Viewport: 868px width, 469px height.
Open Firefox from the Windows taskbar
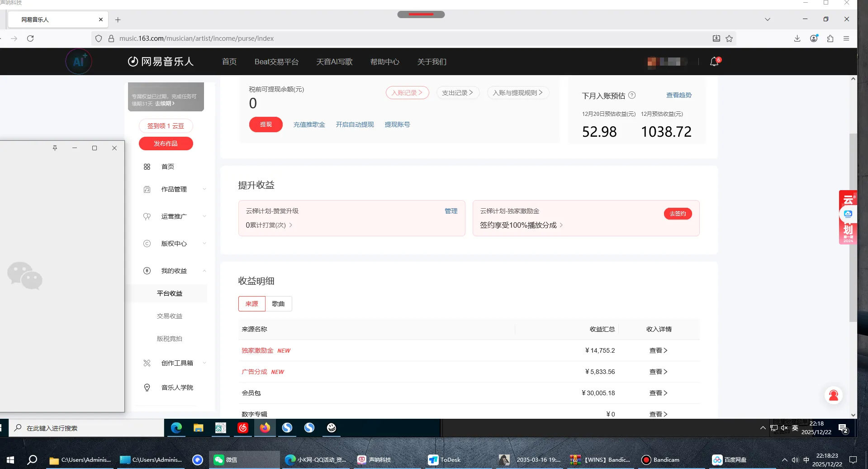tap(265, 428)
